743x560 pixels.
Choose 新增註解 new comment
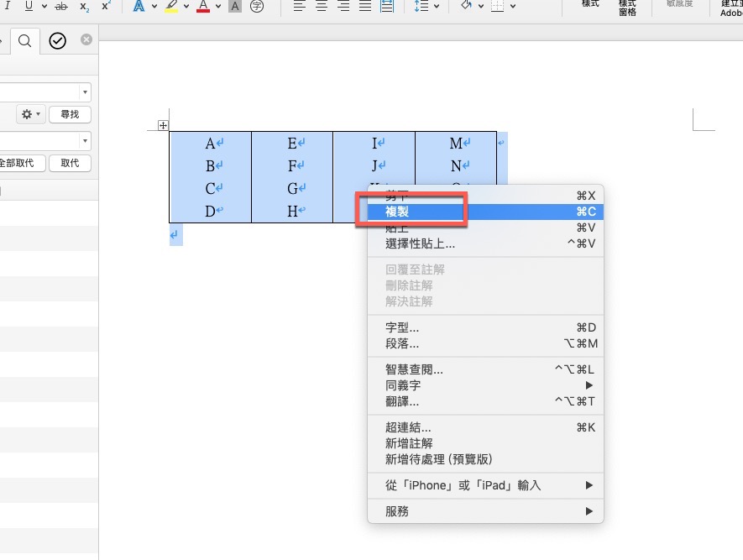pos(485,443)
